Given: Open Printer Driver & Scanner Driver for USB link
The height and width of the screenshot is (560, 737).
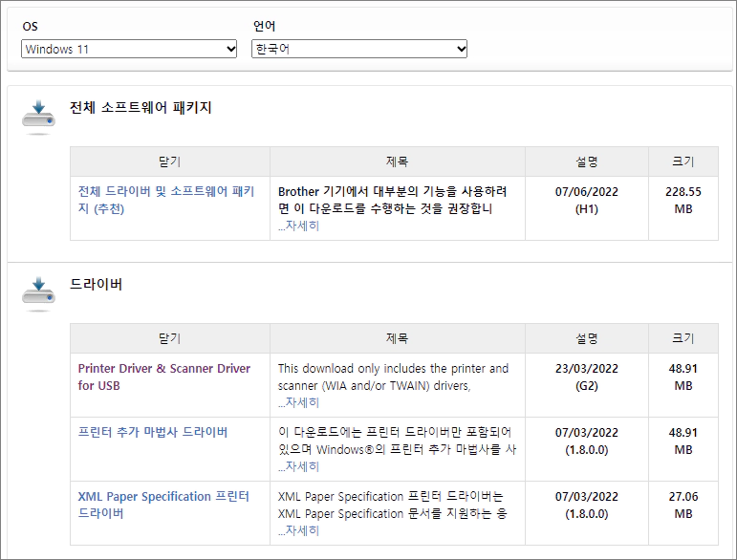Looking at the screenshot, I should pos(164,377).
